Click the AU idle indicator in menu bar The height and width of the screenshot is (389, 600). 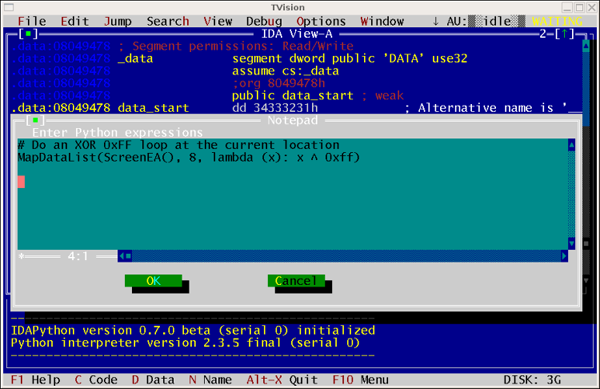click(486, 21)
